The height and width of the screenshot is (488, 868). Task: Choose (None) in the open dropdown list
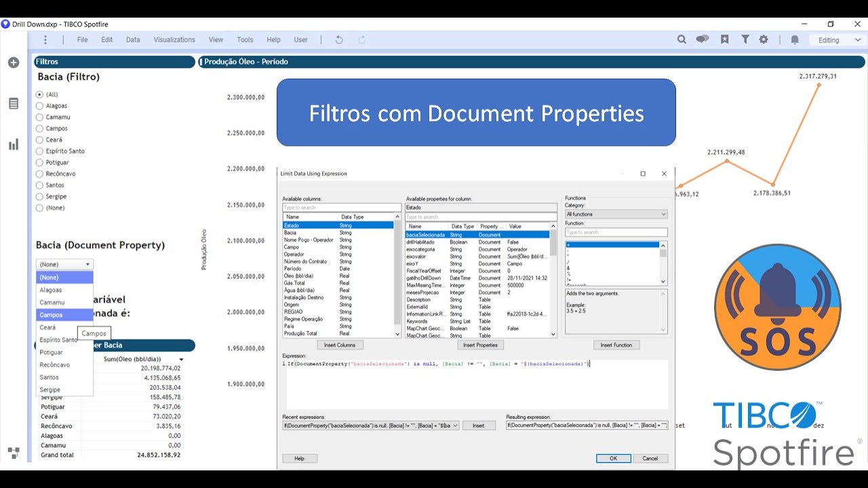pyautogui.click(x=64, y=277)
